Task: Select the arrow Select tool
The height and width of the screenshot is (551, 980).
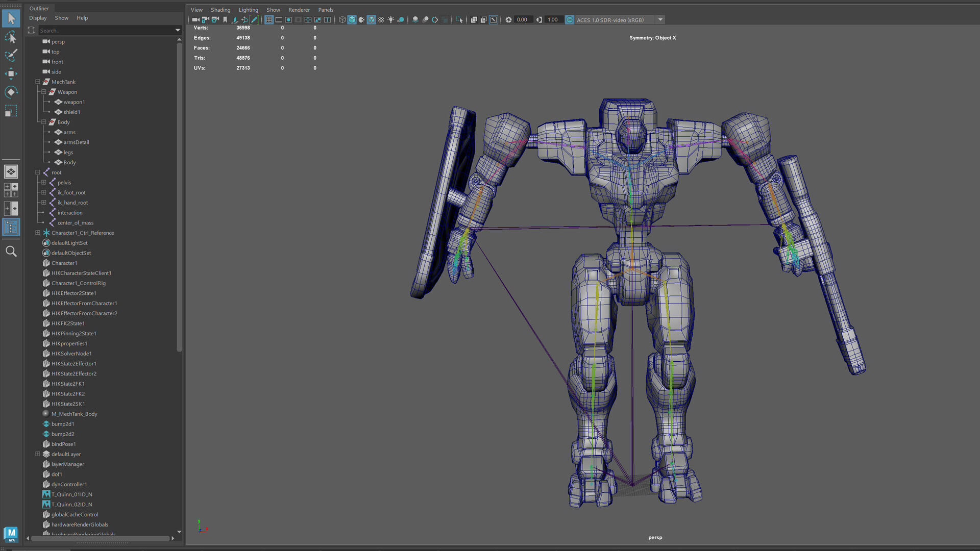Action: point(11,18)
